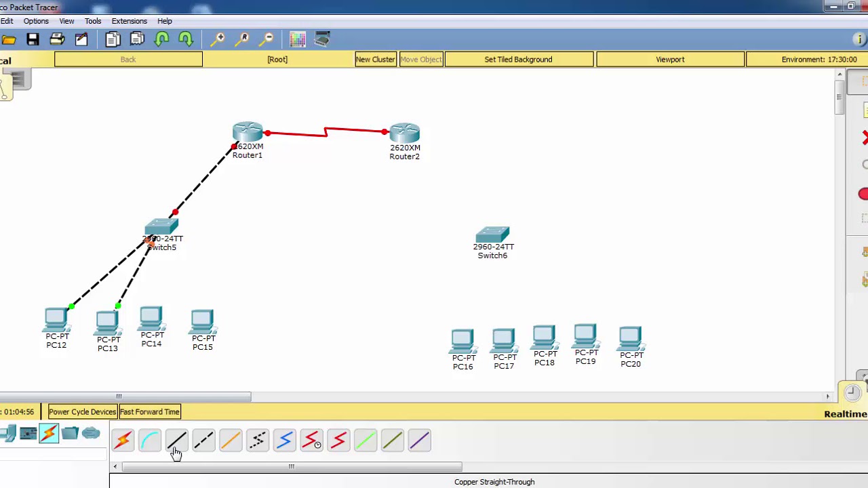This screenshot has height=488, width=868.
Task: Click the connections scrollbar left arrow
Action: [x=115, y=466]
